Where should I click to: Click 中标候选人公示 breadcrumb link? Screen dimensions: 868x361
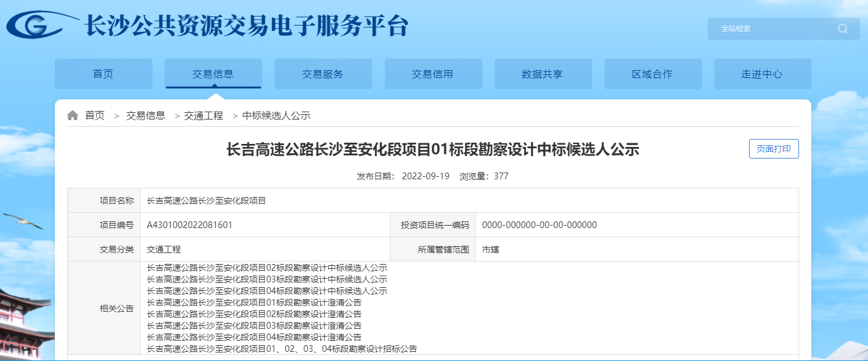point(276,115)
